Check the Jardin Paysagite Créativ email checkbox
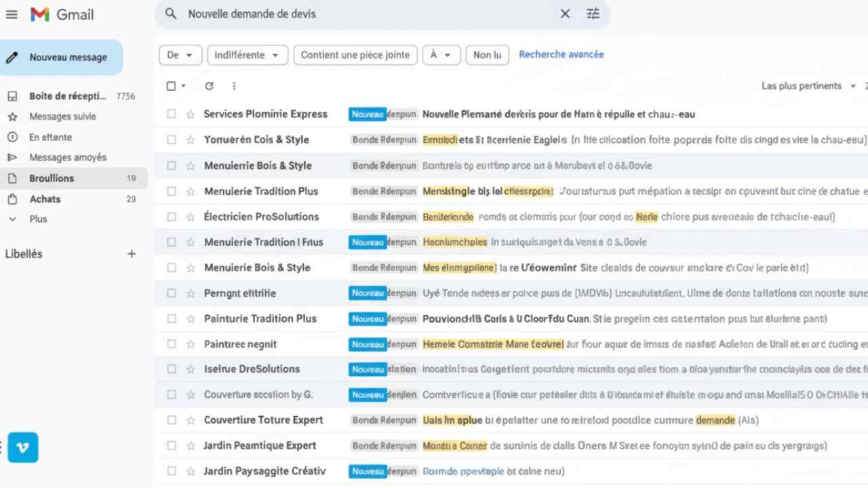This screenshot has height=488, width=868. pos(172,471)
